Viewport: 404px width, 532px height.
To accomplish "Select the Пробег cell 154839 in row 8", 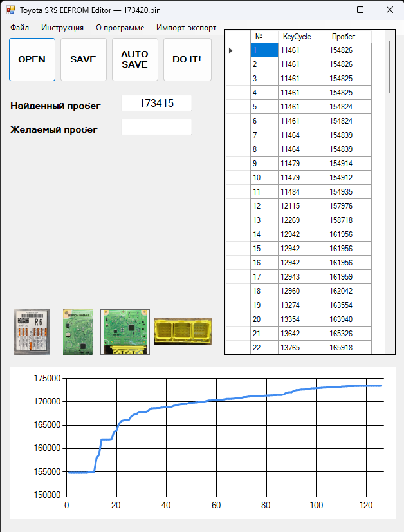I will click(349, 149).
